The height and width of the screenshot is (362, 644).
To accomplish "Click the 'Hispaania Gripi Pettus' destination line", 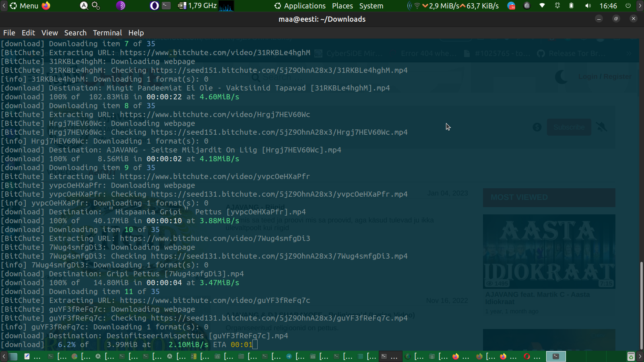I will (153, 212).
